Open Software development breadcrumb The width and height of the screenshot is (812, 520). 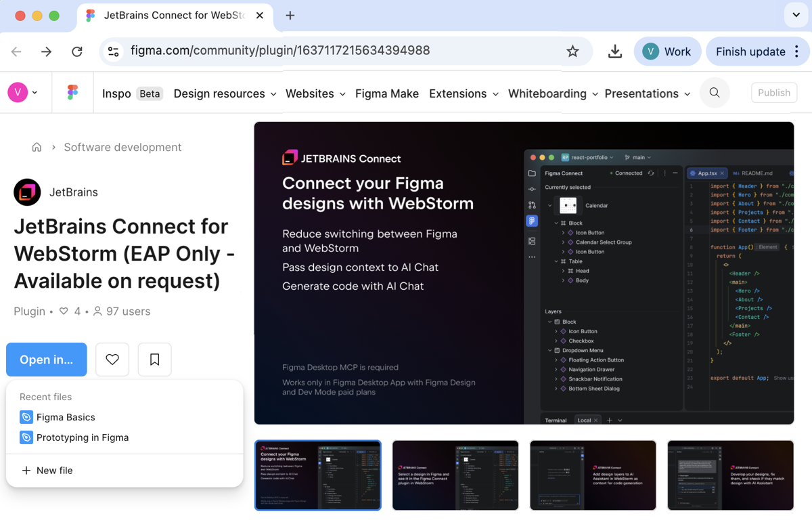[122, 147]
